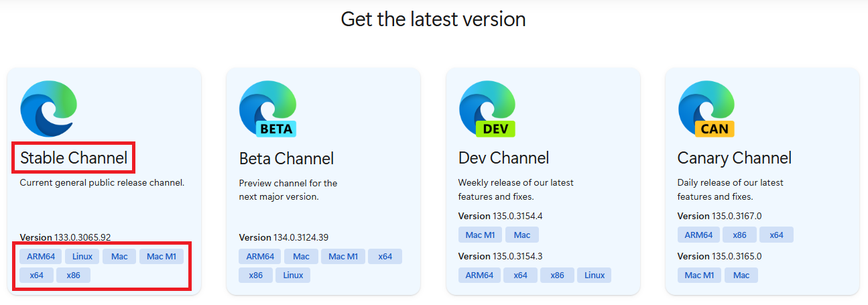
Task: Download Canary 135.0.3165.0 Mac build
Action: [x=741, y=275]
